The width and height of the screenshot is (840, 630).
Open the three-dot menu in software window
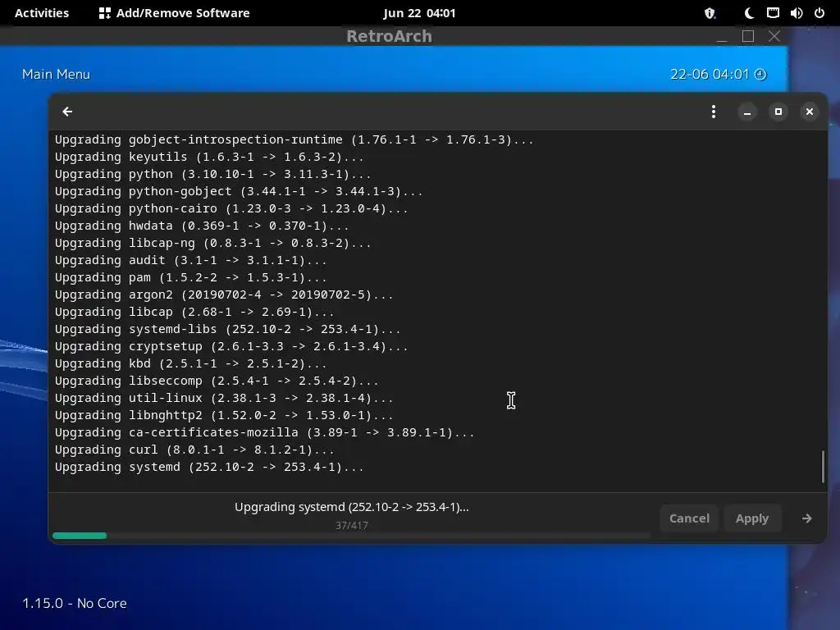(x=713, y=112)
